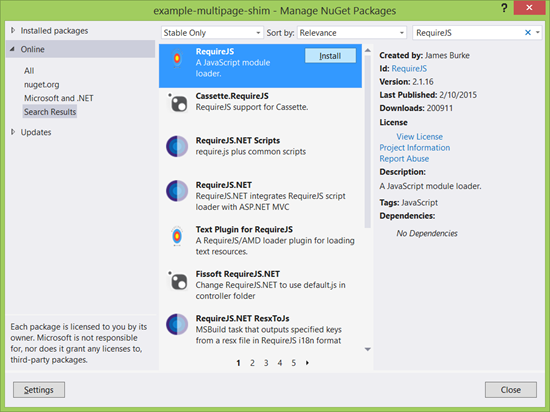Open the Report Abuse link
Screen dimensions: 550x412
click(404, 159)
